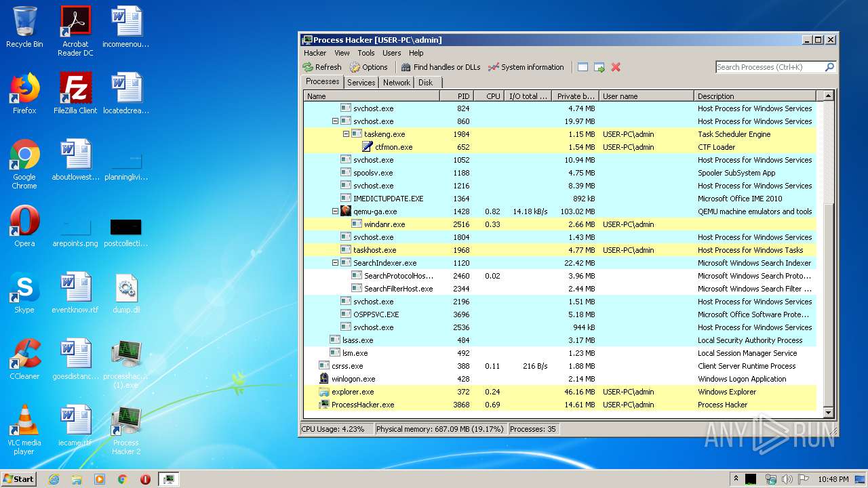Sort by the User name column header

(646, 96)
